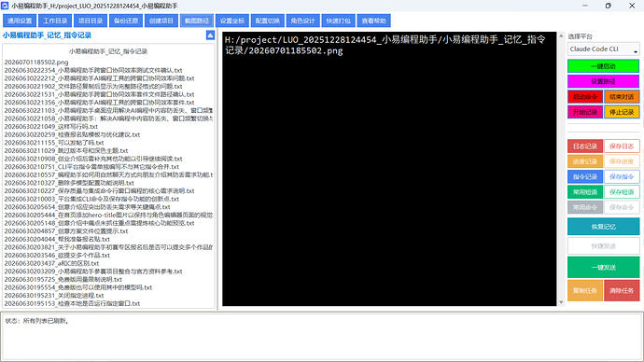
Task: Click the teal 恢复记忆 button
Action: point(603,227)
